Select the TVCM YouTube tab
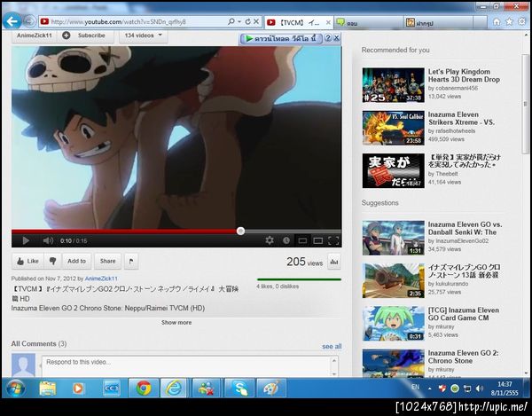The height and width of the screenshot is (416, 532). (299, 22)
